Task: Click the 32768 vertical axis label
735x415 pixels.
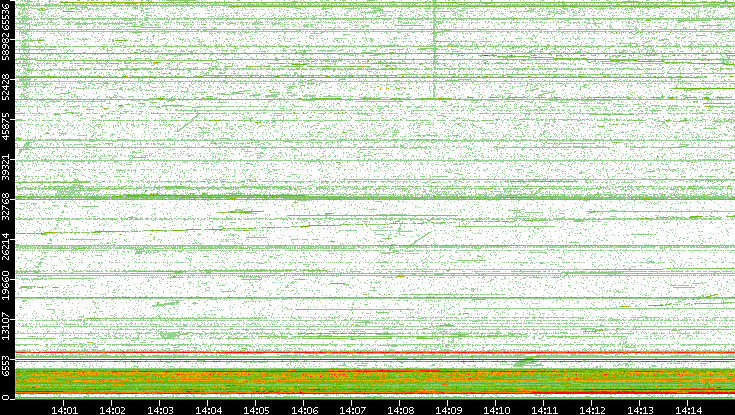Action: (5, 206)
